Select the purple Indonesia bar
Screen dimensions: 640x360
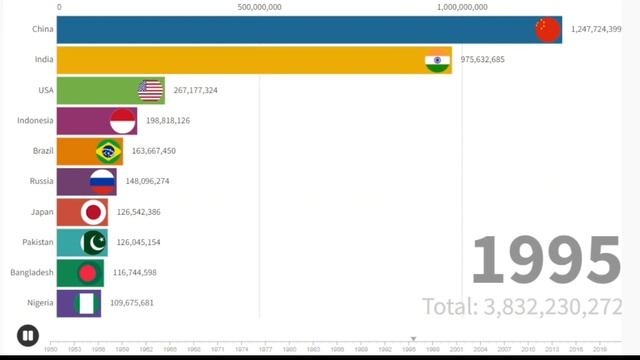coord(97,121)
